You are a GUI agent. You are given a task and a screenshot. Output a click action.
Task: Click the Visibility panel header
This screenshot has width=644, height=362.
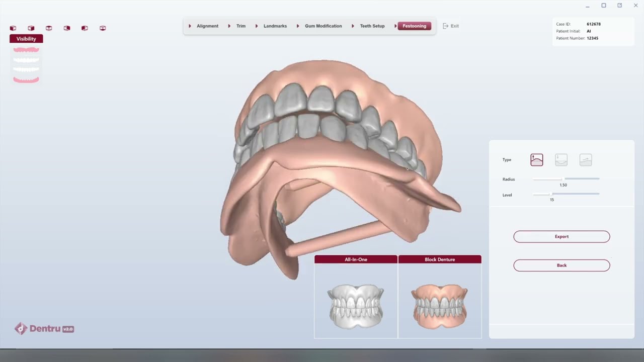point(26,39)
